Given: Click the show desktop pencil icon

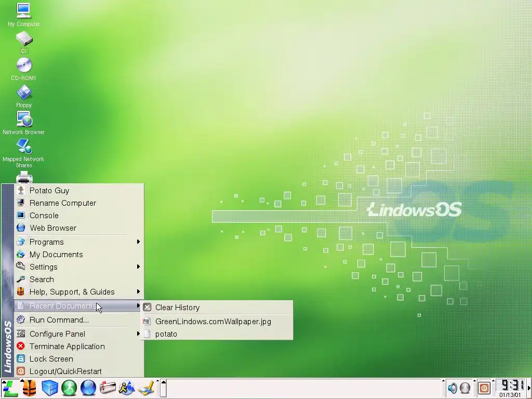Looking at the screenshot, I should click(x=146, y=388).
